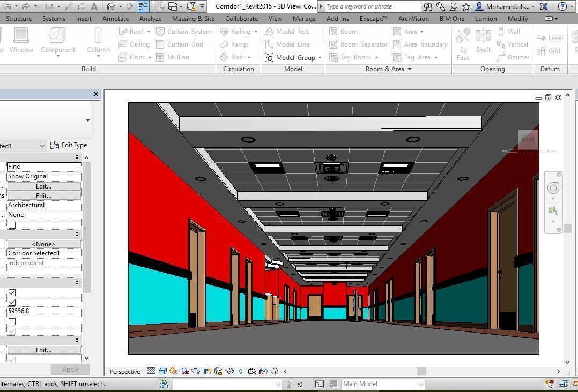Select the Column tool
The width and height of the screenshot is (578, 392).
98,41
